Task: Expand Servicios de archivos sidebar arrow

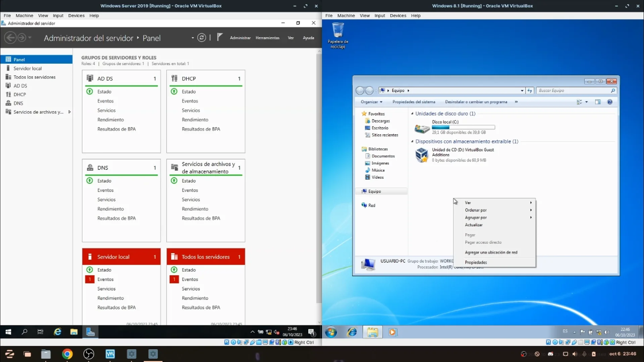Action: (x=69, y=112)
